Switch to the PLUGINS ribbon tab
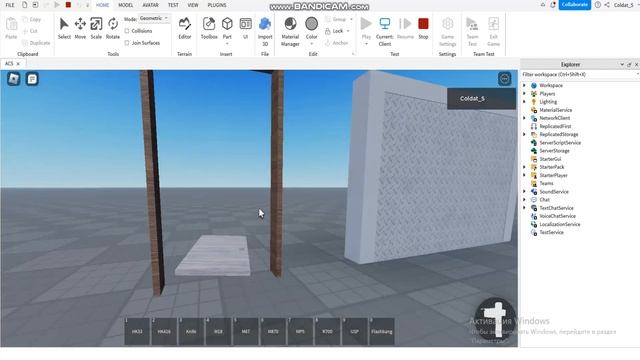 [x=217, y=5]
